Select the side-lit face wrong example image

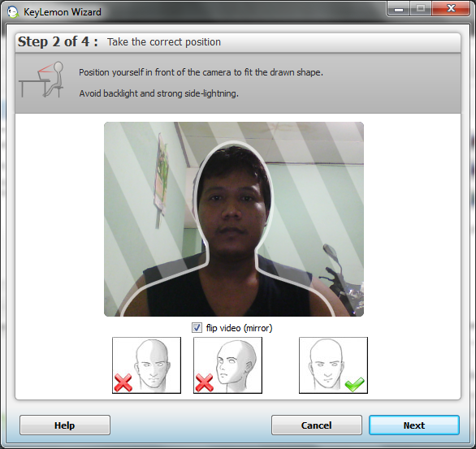point(147,365)
